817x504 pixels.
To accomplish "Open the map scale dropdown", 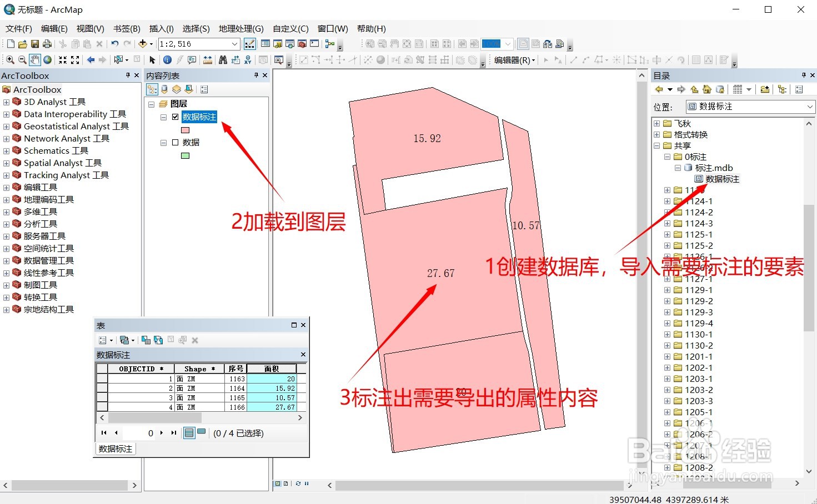I will pos(235,44).
